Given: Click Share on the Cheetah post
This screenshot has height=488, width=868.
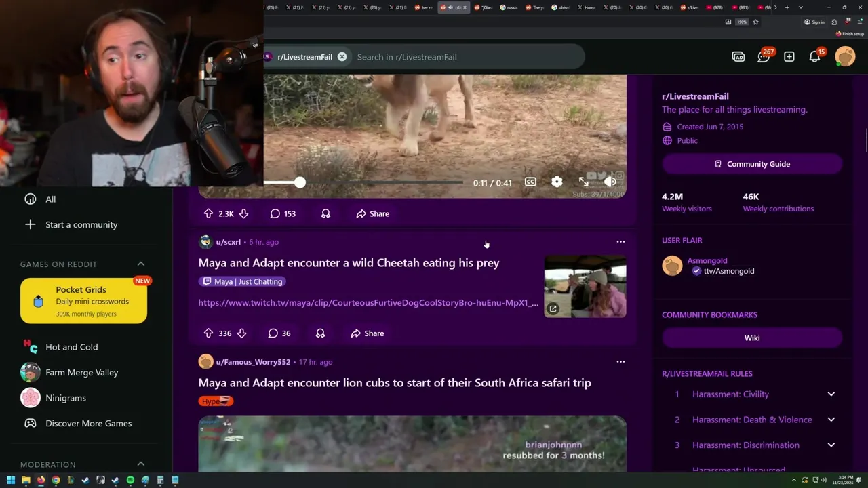Looking at the screenshot, I should coord(368,333).
